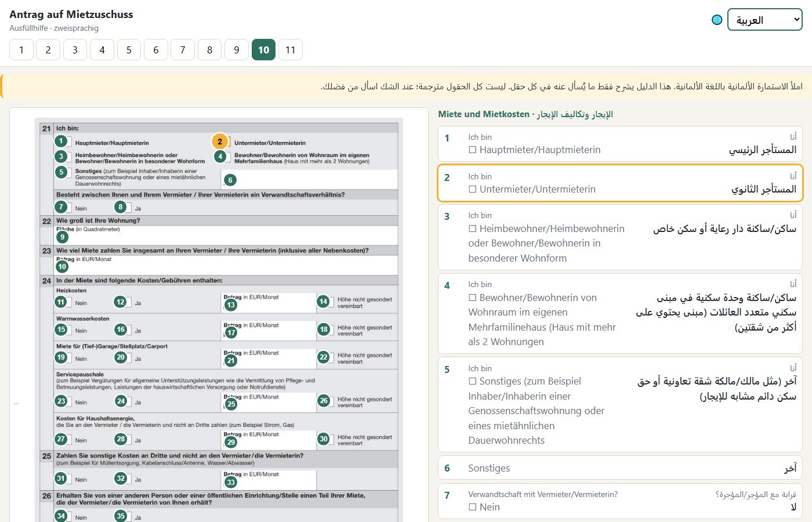Select marker 10 in the Betrag field
This screenshot has width=812, height=522.
(x=63, y=267)
